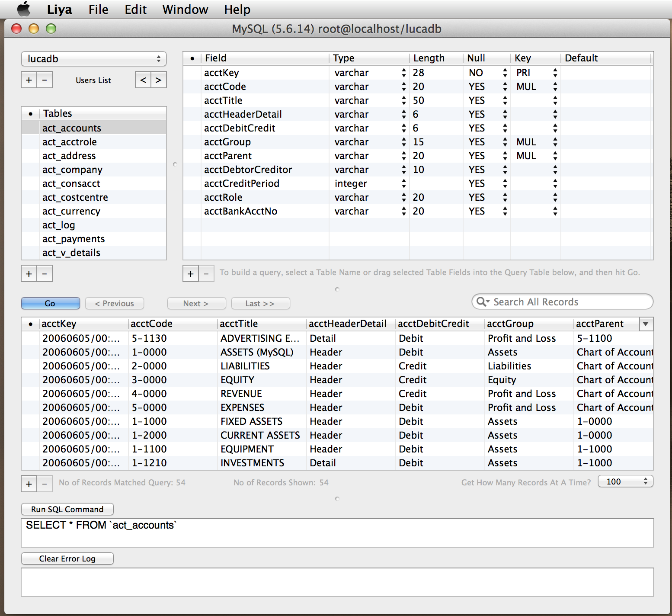Open the File menu
Image resolution: width=672 pixels, height=616 pixels.
click(98, 9)
